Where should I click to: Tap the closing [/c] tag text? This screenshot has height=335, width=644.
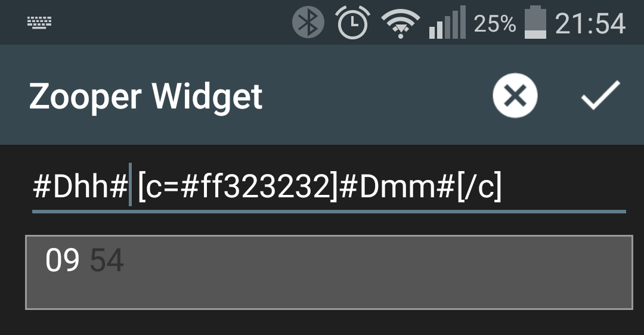[x=479, y=187]
